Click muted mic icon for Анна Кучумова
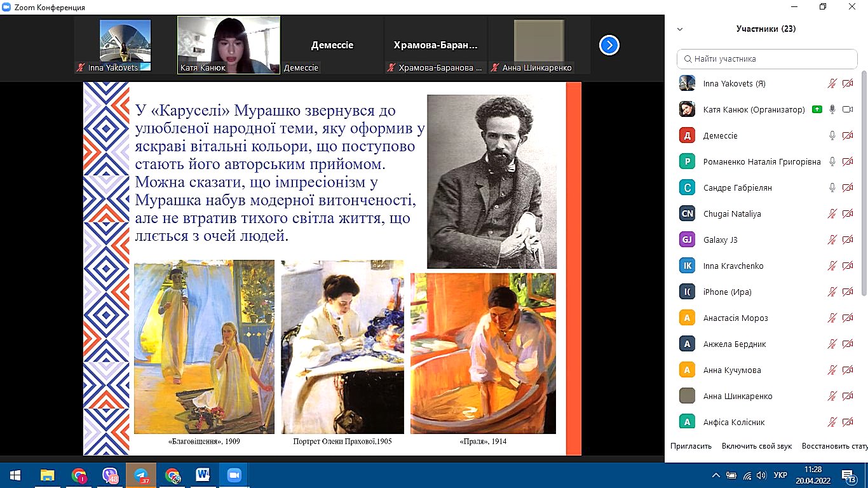 [832, 370]
